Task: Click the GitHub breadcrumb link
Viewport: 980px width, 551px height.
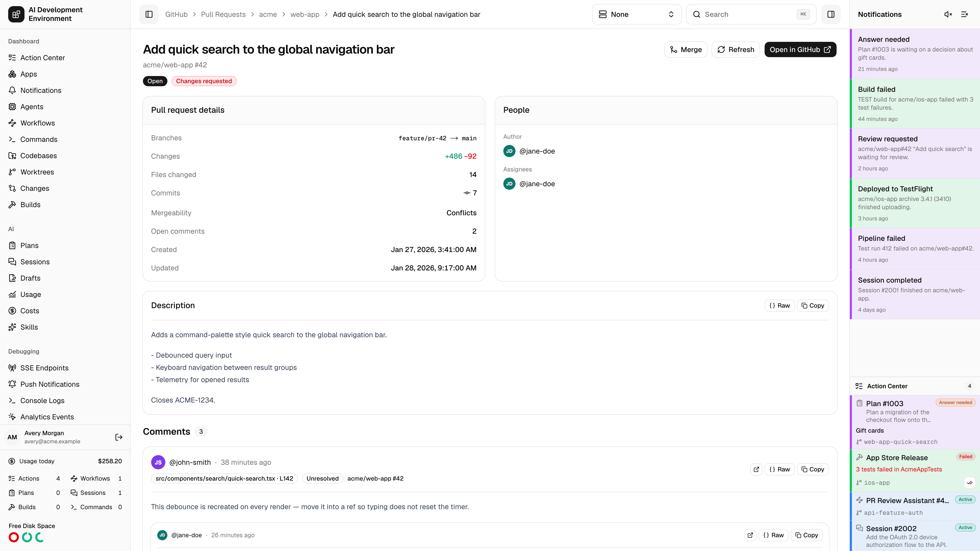Action: coord(176,15)
